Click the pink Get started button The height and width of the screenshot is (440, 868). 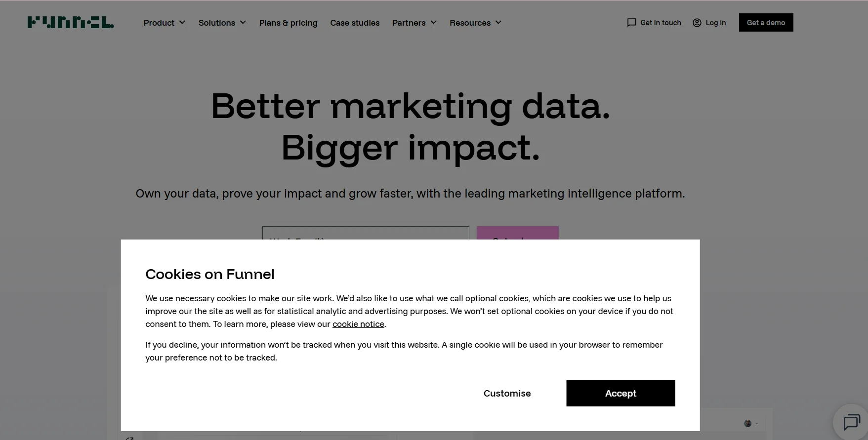point(517,236)
